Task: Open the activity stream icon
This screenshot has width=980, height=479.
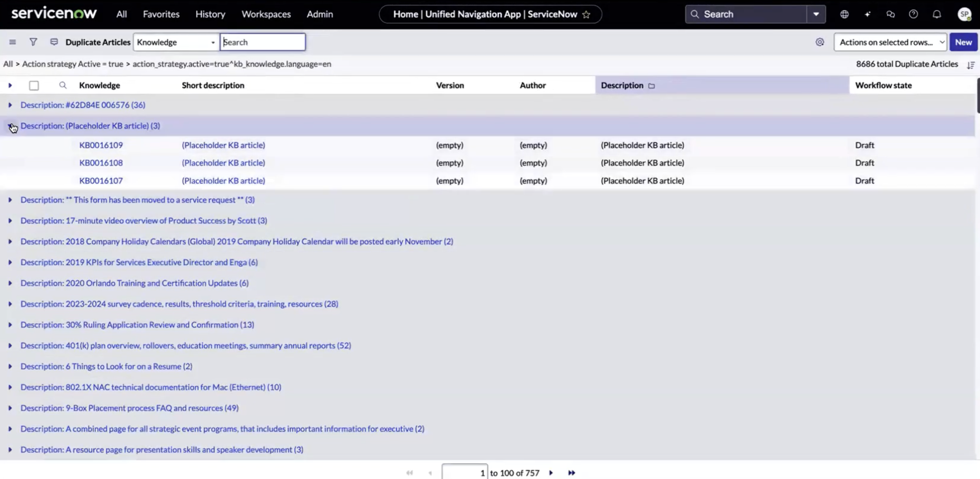Action: (54, 42)
